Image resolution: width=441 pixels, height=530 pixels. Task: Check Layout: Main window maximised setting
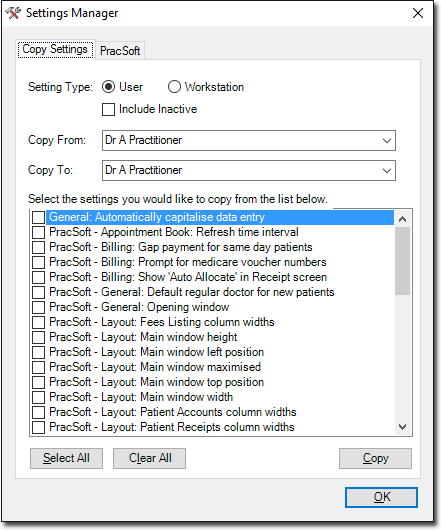[x=38, y=367]
